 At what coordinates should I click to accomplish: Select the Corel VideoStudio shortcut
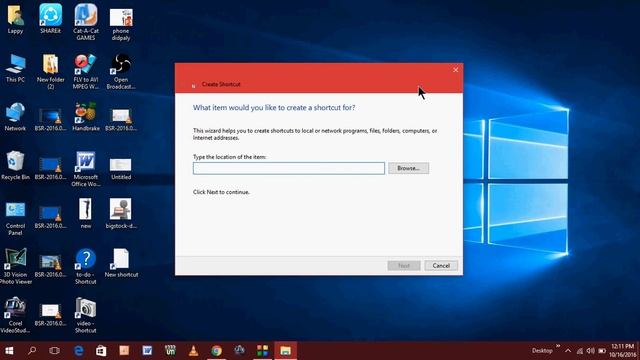(x=15, y=315)
